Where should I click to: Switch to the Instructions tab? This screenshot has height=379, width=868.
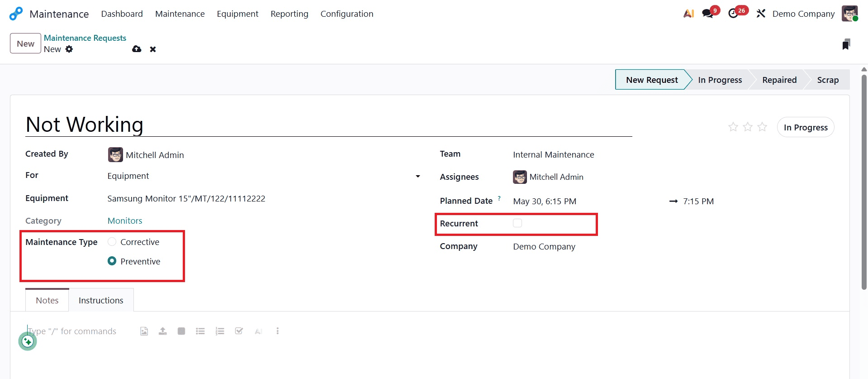tap(101, 300)
